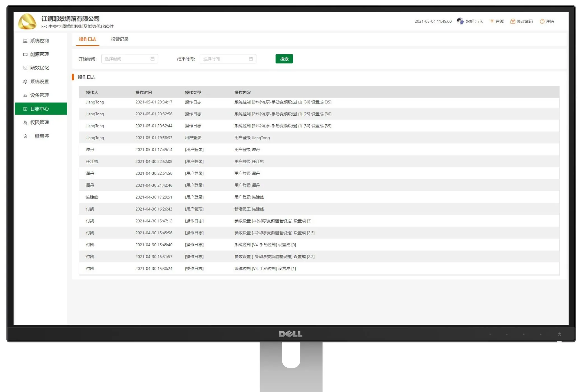This screenshot has height=392, width=582.
Task: Open 能效优化 from the sidebar
Action: [25, 68]
